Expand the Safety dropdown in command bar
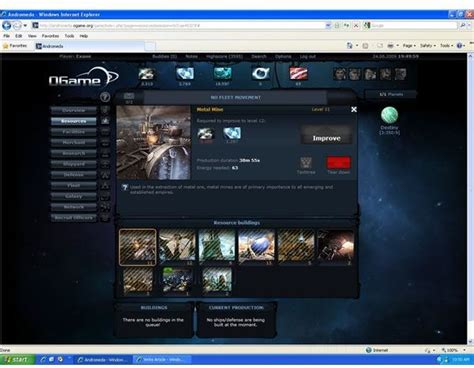The height and width of the screenshot is (368, 474). point(427,46)
